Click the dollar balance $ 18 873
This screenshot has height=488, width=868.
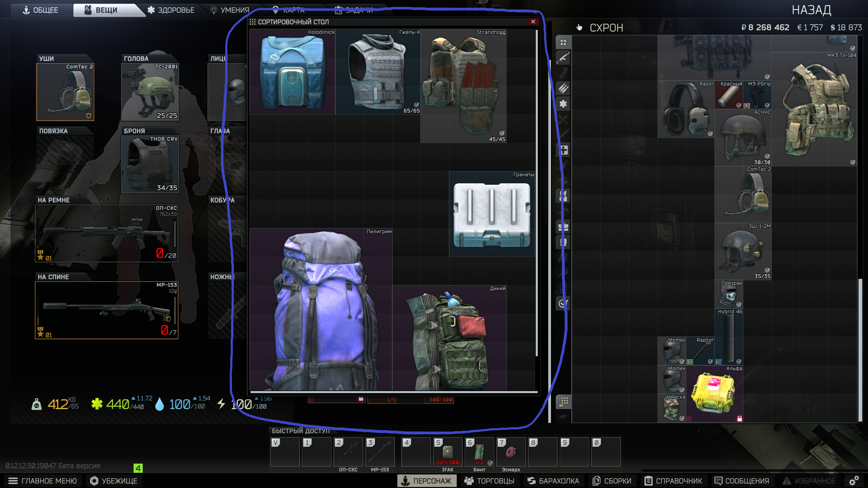(846, 28)
